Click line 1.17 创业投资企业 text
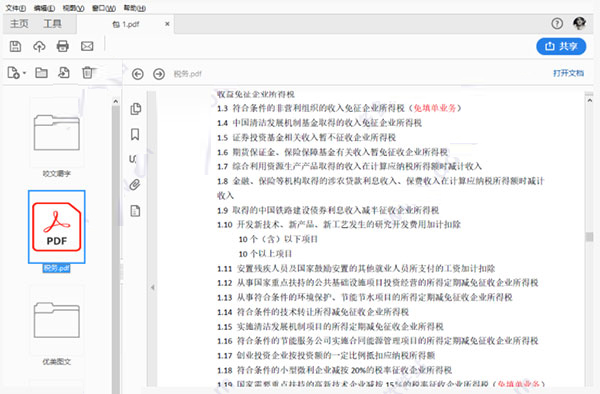 (326, 355)
